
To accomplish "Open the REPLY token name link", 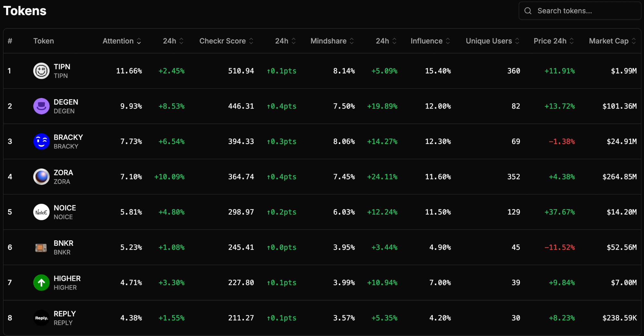I will (x=65, y=314).
